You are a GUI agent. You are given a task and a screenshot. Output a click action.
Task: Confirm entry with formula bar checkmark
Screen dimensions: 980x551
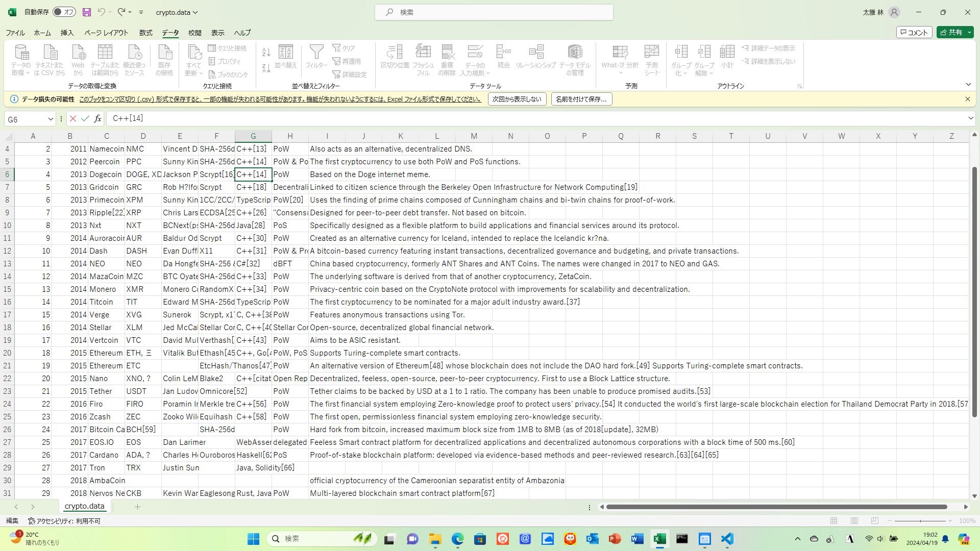85,118
